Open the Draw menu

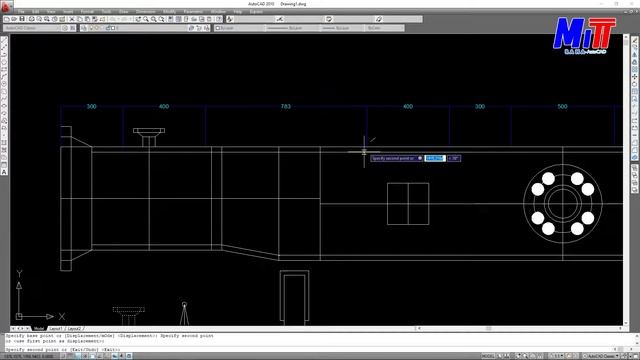pyautogui.click(x=123, y=11)
